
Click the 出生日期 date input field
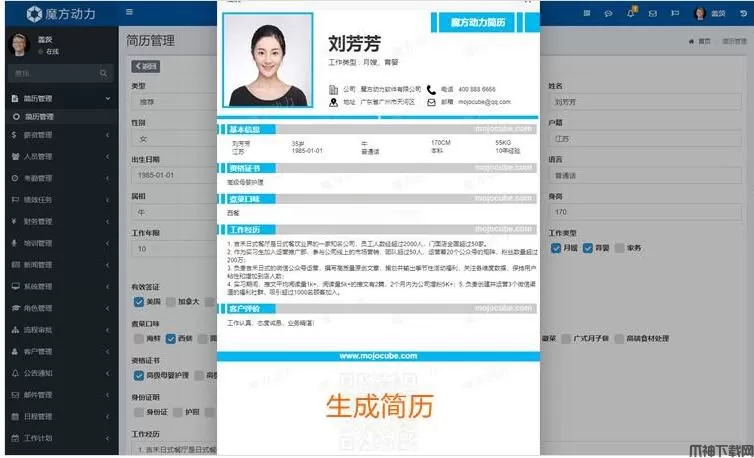coord(174,175)
